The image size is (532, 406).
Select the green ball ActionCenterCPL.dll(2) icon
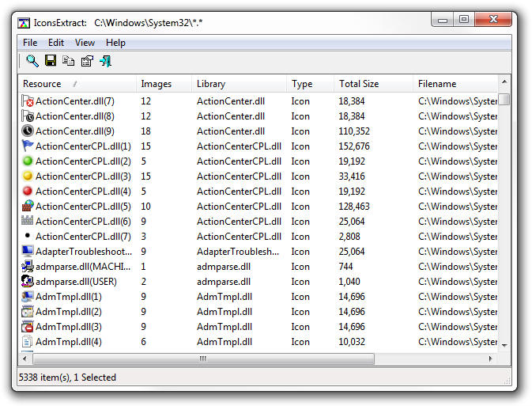point(28,161)
